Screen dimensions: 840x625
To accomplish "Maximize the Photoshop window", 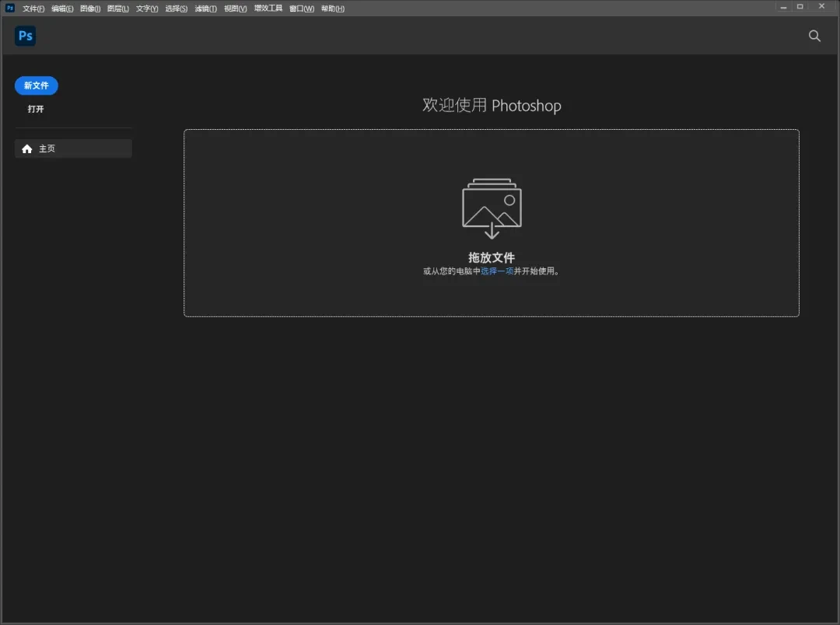I will [800, 7].
